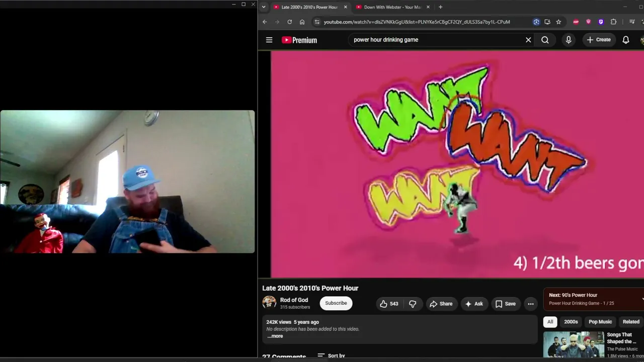This screenshot has height=362, width=644.
Task: Select the 2000s filter chip
Action: point(571,322)
